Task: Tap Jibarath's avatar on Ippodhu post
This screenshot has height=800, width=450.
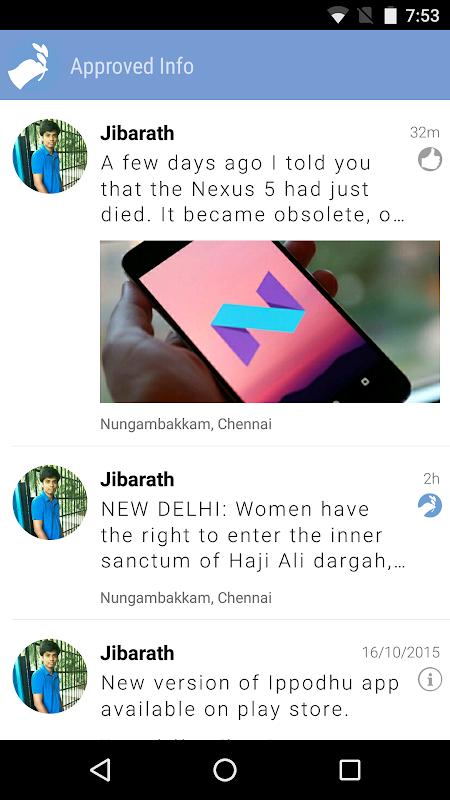Action: (50, 676)
